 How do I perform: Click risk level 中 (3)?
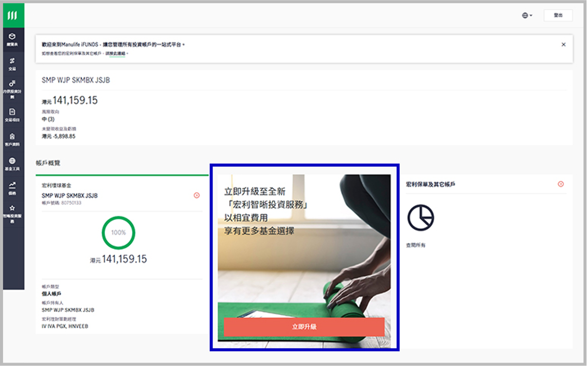pos(48,119)
